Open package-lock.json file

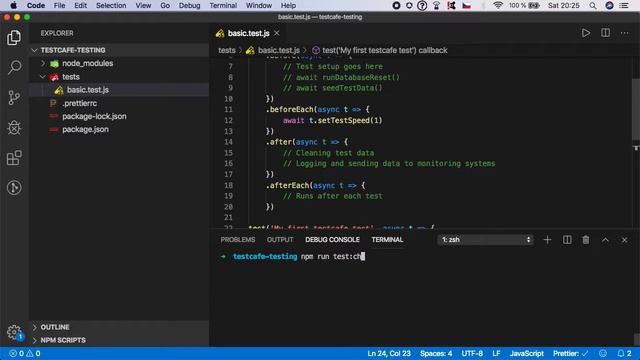94,116
